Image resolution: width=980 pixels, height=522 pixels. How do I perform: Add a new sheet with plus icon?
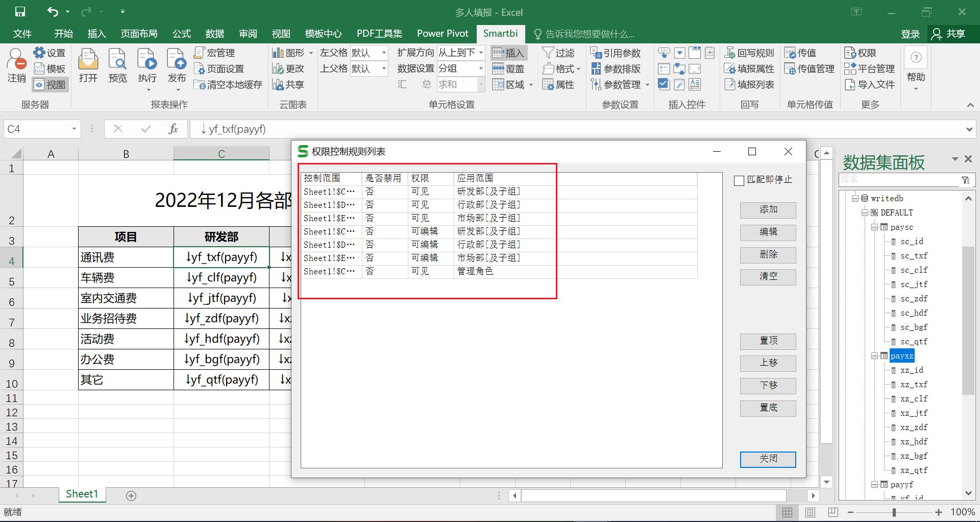point(131,495)
